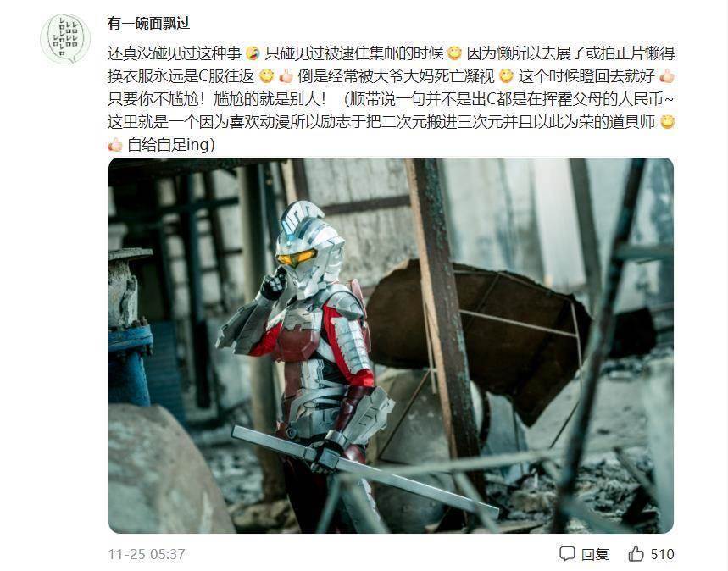Click the comment line starting 还真没碰见过

pos(391,53)
